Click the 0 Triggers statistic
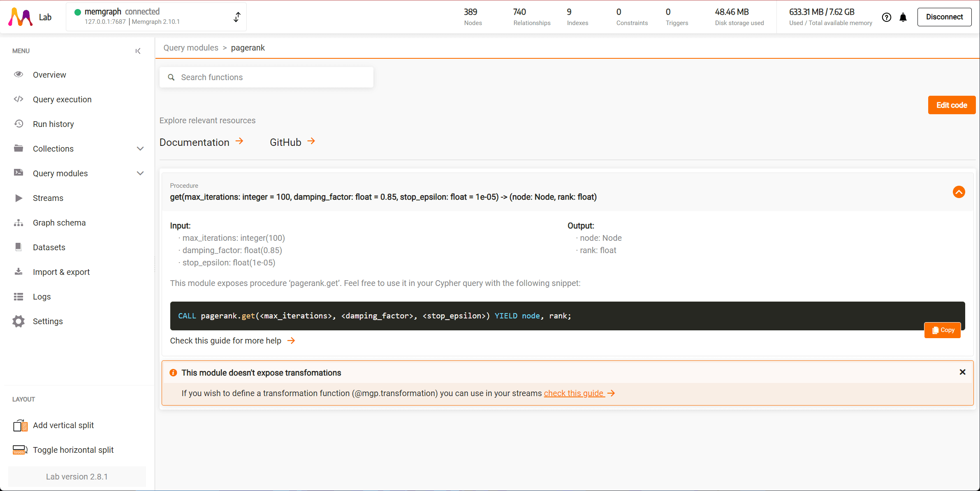 point(677,17)
